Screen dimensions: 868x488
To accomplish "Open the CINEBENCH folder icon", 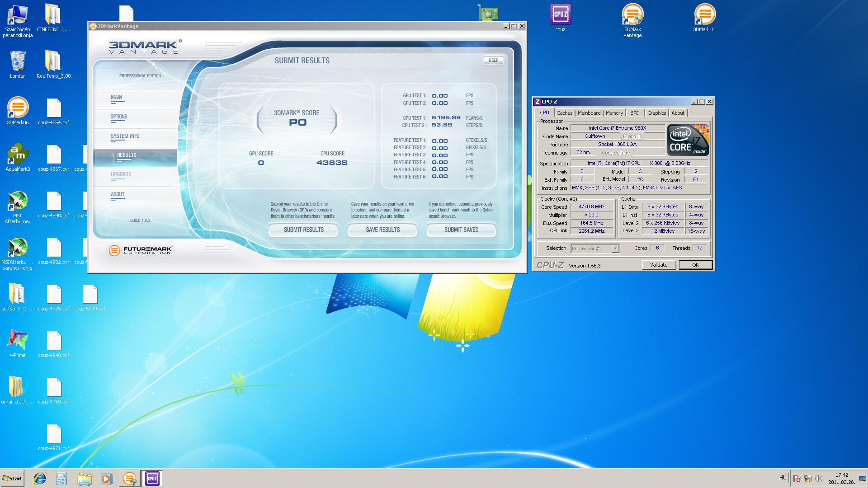I will click(53, 18).
